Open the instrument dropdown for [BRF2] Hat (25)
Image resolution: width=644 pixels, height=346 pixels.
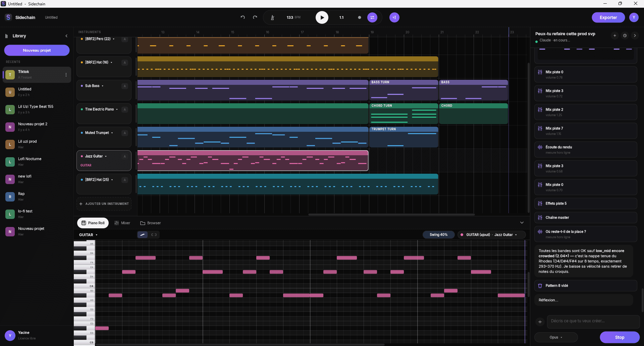pyautogui.click(x=112, y=180)
